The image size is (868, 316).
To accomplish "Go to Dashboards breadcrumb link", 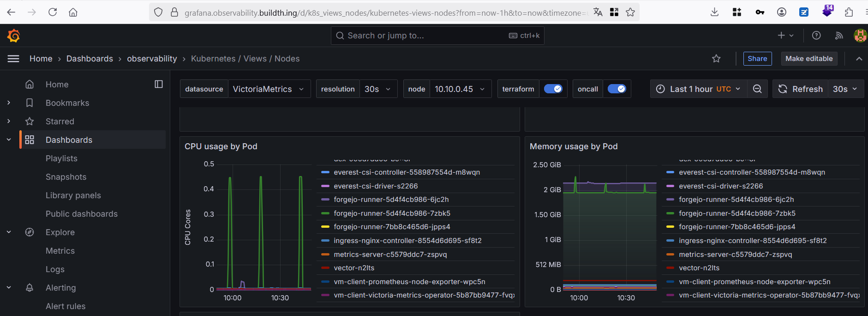I will click(90, 59).
